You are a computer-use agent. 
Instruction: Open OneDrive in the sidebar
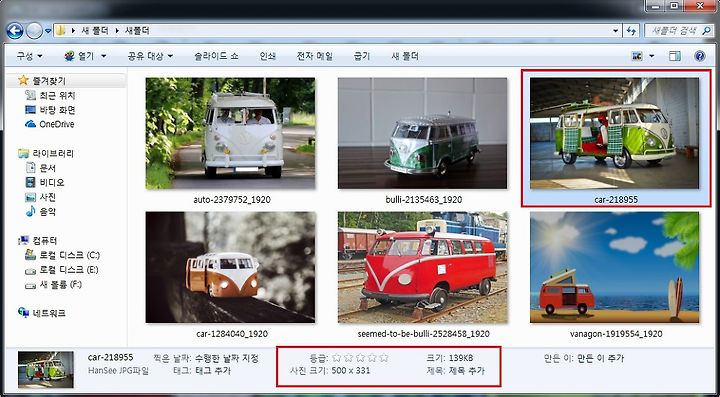(56, 124)
